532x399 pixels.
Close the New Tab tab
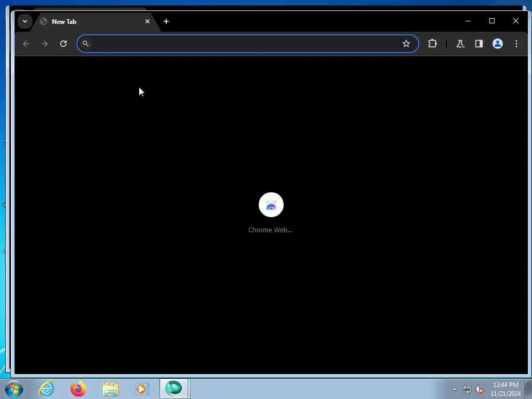click(147, 21)
